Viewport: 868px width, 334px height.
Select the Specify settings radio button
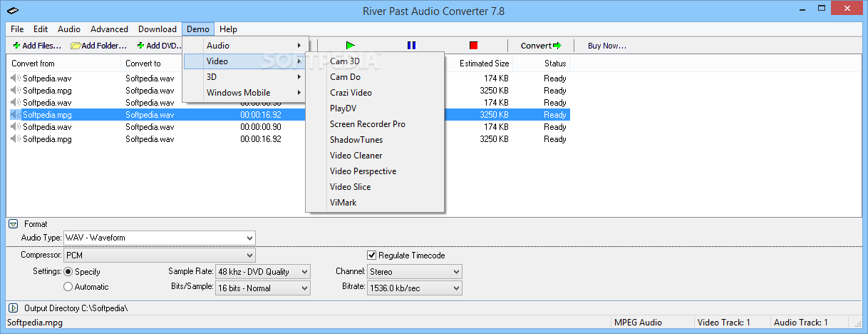pyautogui.click(x=68, y=272)
